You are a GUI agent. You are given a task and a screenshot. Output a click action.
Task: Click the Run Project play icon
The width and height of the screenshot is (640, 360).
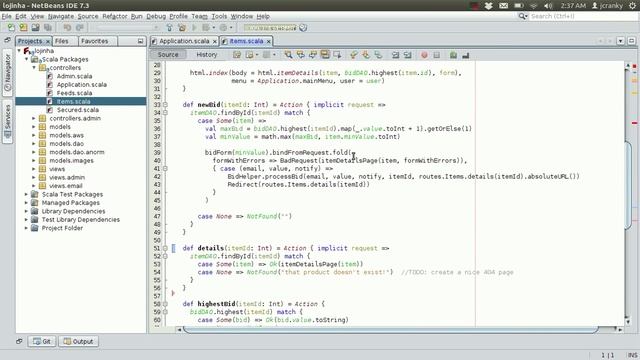pos(194,28)
